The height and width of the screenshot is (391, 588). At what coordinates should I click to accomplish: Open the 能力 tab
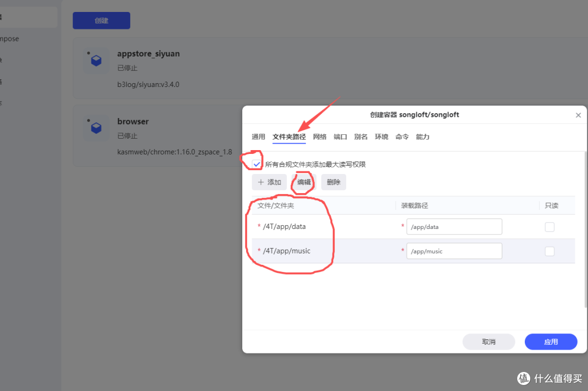click(x=422, y=136)
